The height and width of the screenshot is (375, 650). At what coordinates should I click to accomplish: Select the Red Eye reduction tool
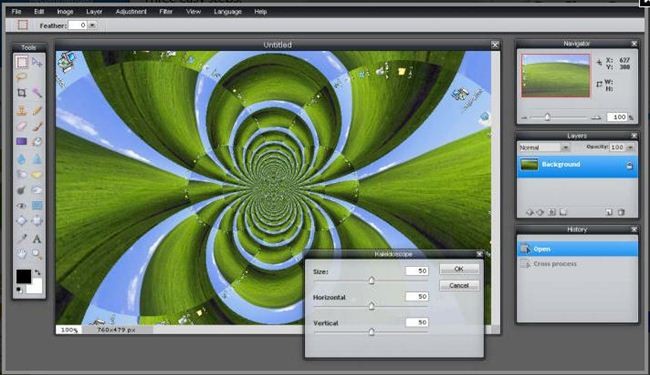click(x=22, y=206)
